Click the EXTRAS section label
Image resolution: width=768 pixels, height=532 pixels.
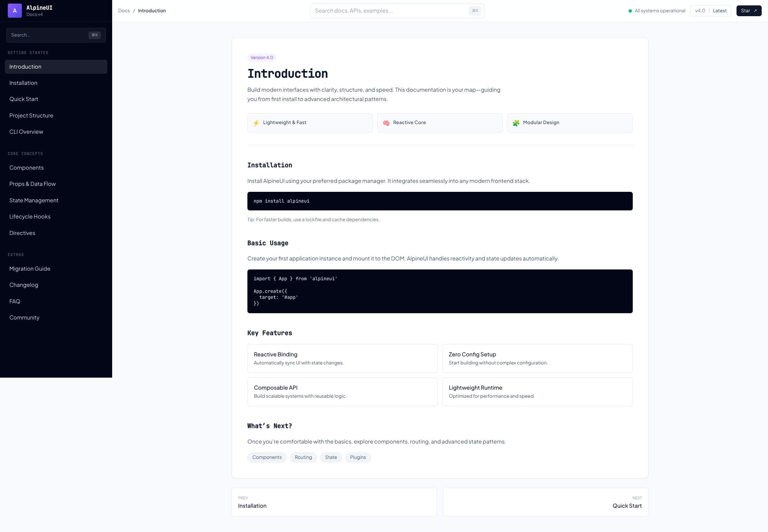(x=16, y=255)
